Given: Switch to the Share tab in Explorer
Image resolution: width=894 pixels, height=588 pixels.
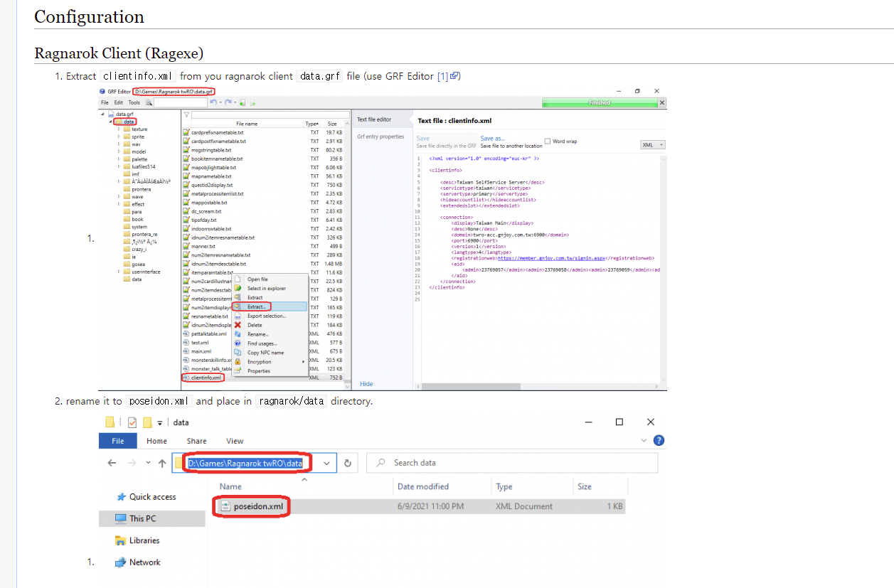Looking at the screenshot, I should tap(196, 440).
